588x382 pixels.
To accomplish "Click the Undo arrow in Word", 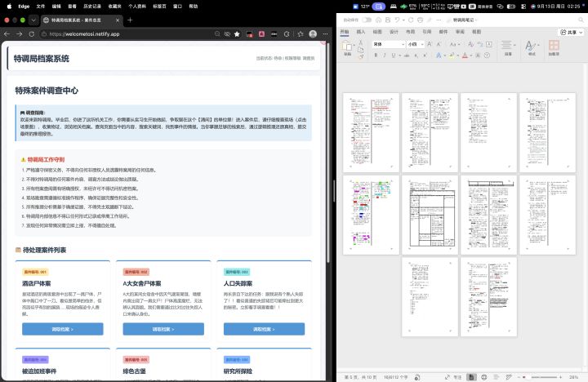I will (x=397, y=20).
